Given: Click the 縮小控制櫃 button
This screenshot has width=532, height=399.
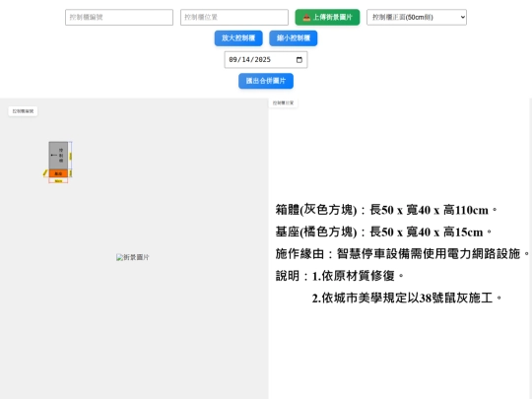Looking at the screenshot, I should point(294,38).
